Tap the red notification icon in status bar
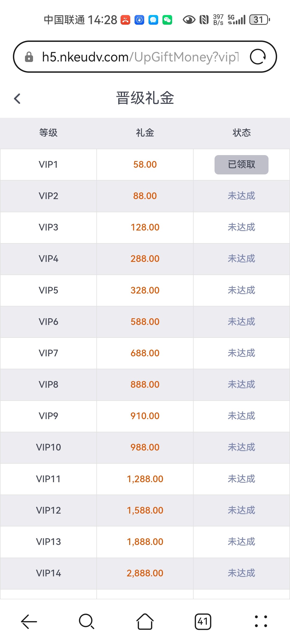 (x=125, y=20)
